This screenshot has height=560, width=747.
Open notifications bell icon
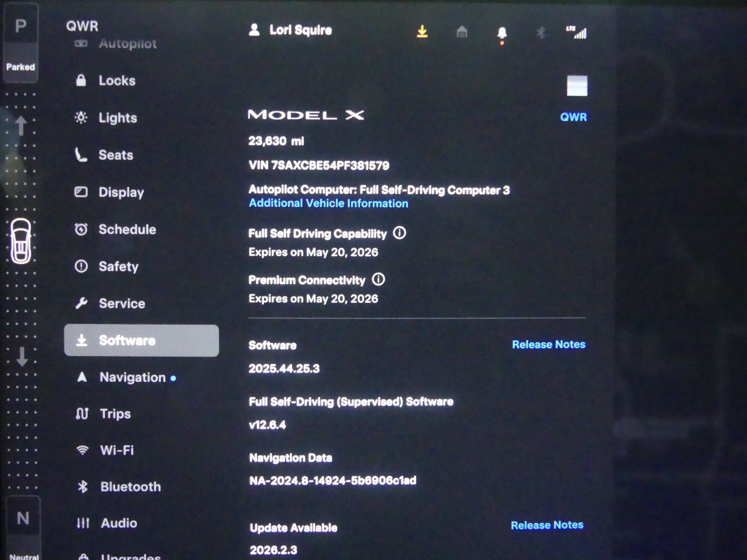coord(502,33)
